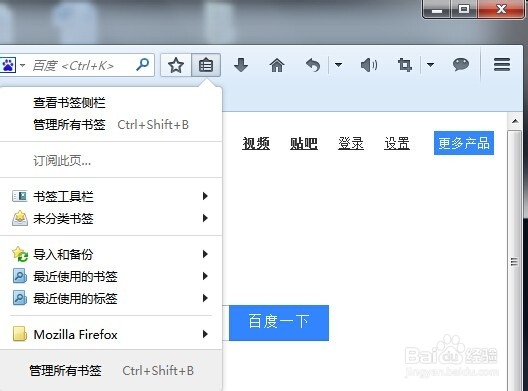Open the downloads arrow icon
The image size is (528, 391).
(241, 65)
